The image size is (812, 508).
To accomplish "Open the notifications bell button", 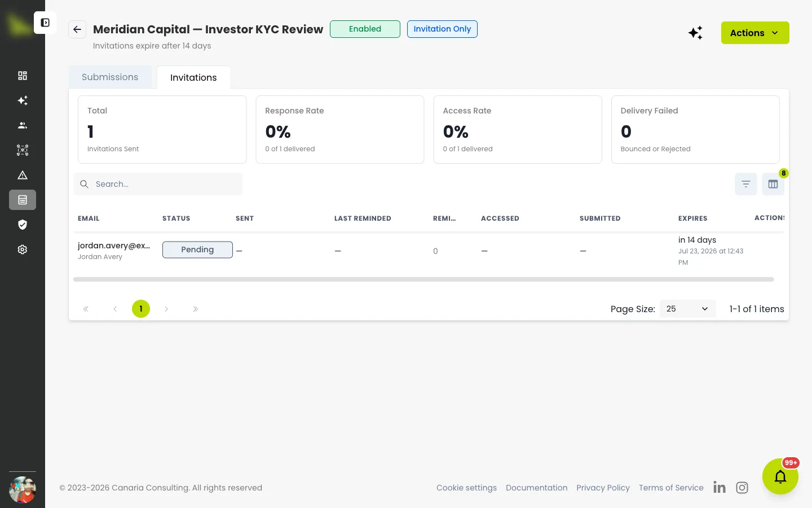I will click(x=780, y=476).
